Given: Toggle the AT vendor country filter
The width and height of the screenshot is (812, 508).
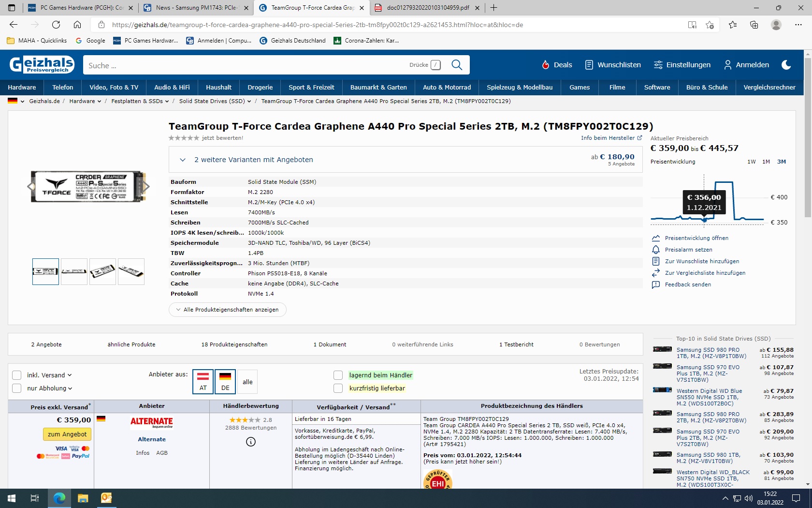Looking at the screenshot, I should click(203, 382).
